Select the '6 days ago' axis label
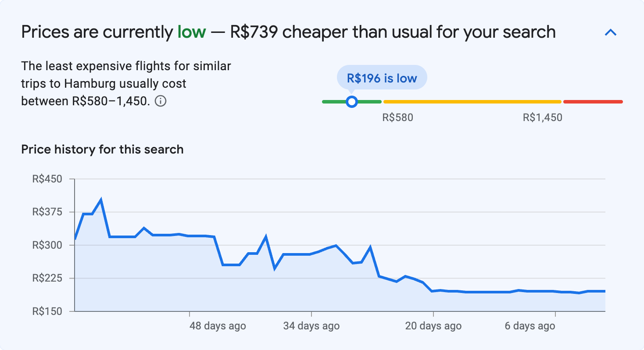The height and width of the screenshot is (350, 644). click(x=529, y=326)
